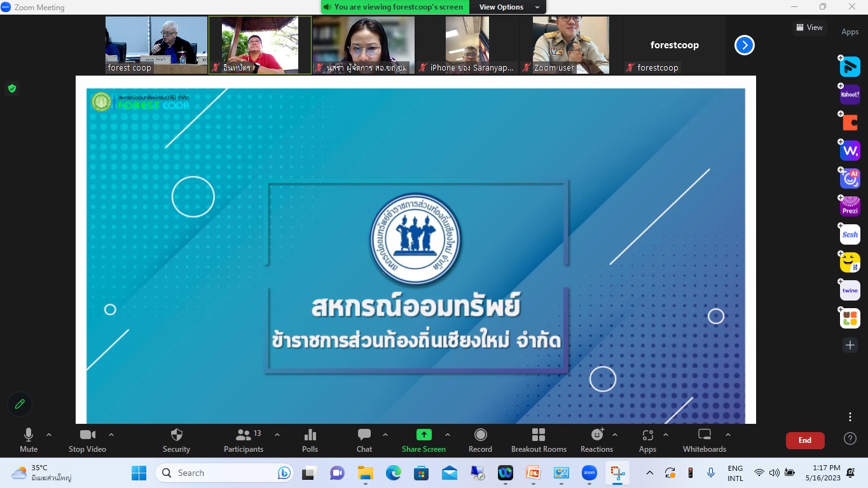868x488 pixels.
Task: Expand chat options arrow
Action: tap(385, 435)
